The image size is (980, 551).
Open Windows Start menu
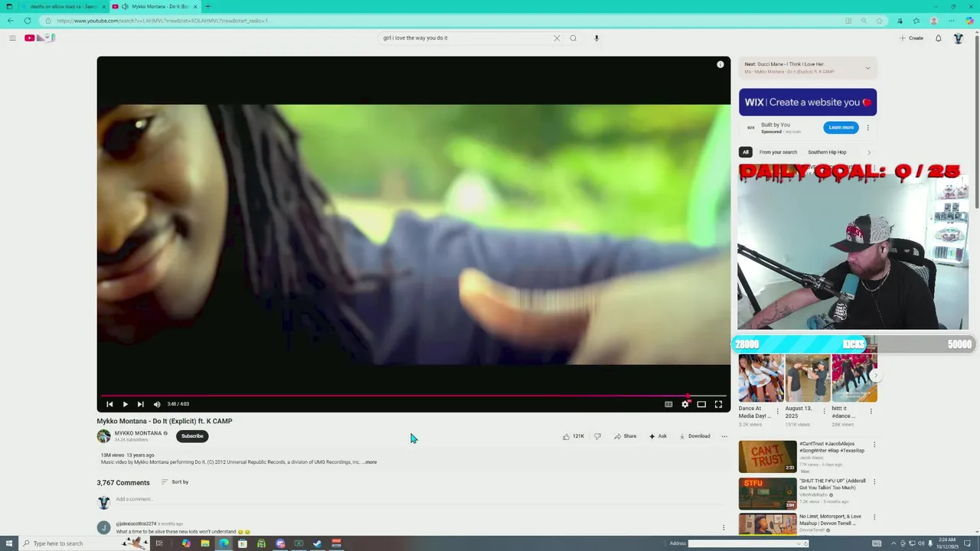pos(9,543)
